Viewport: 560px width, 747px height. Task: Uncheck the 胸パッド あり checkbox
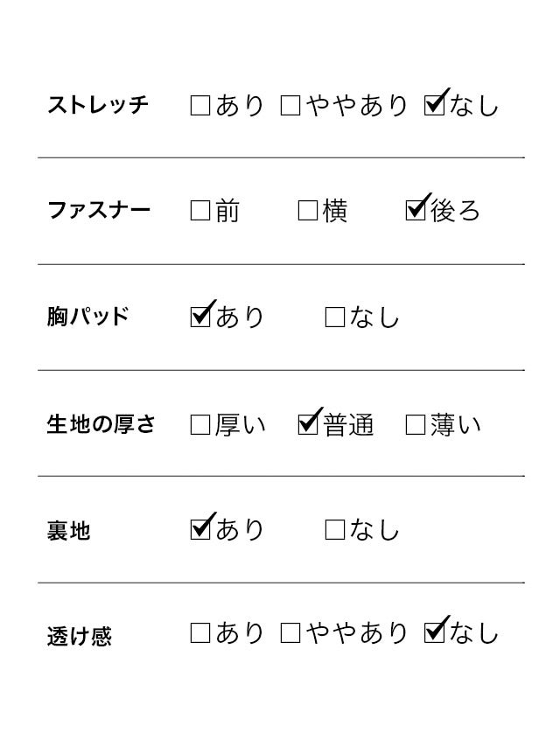200,316
